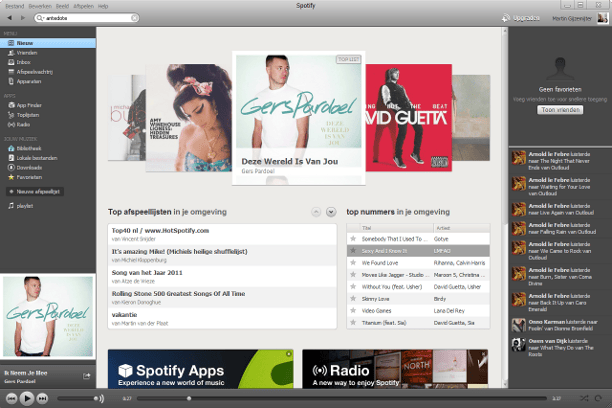Sort songs by the Artiest column header
Image resolution: width=612 pixels, height=408 pixels.
(461, 228)
